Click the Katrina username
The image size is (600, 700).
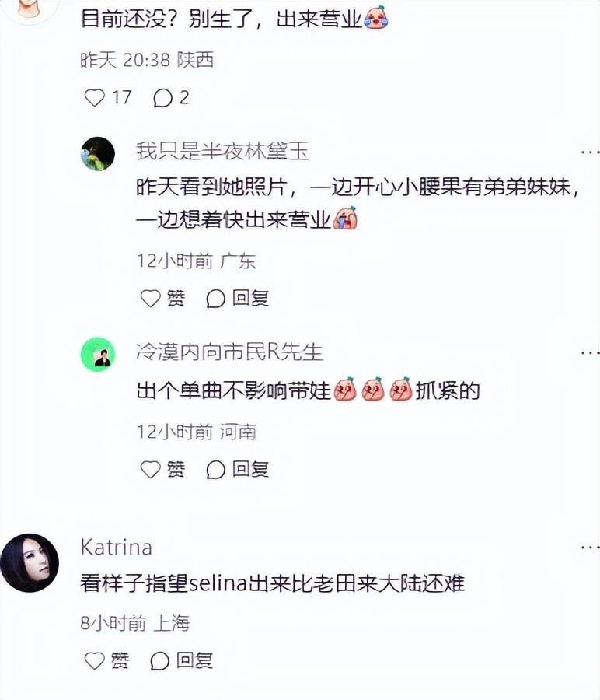(x=117, y=548)
